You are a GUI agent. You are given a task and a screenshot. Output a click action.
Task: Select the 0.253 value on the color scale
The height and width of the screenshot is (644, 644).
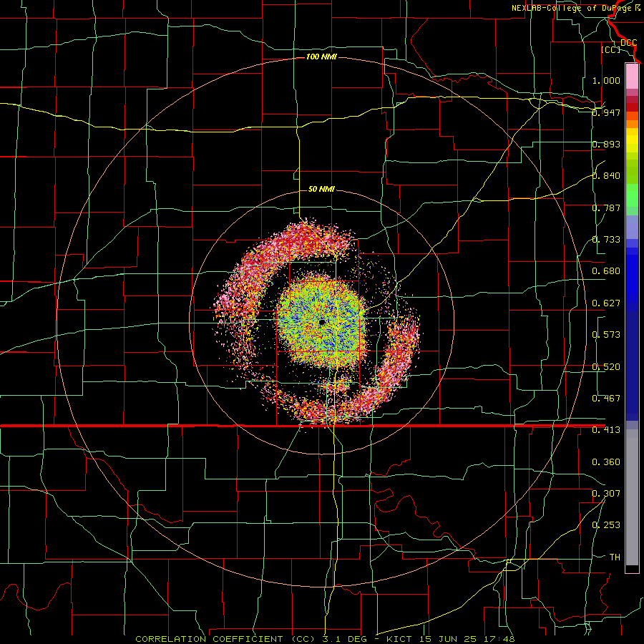pyautogui.click(x=606, y=525)
